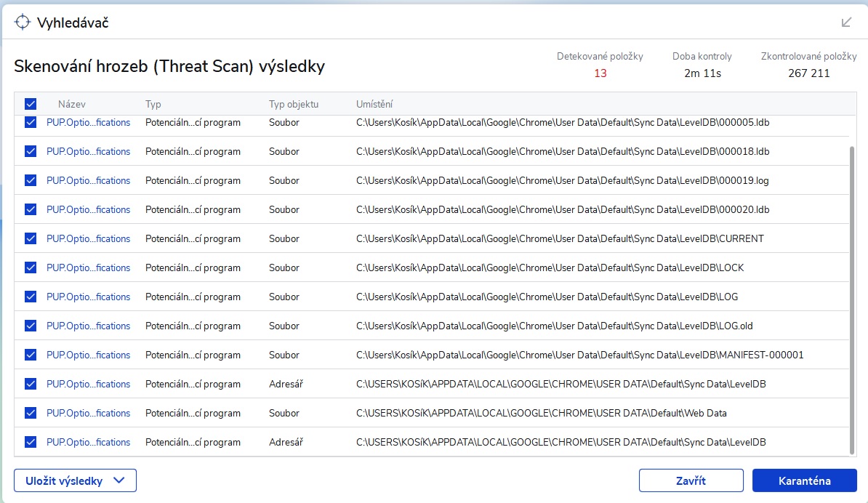Click the detected items count 13
This screenshot has width=868, height=503.
click(x=600, y=73)
